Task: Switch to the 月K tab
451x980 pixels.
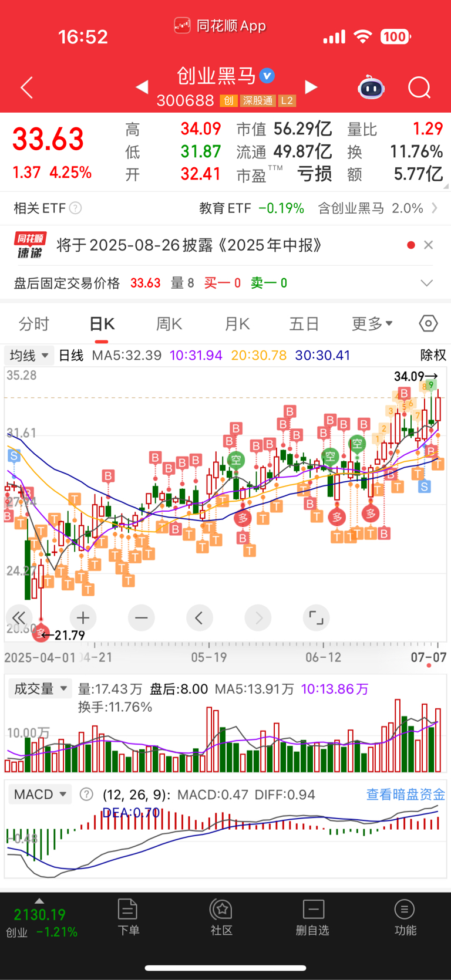Action: 237,323
